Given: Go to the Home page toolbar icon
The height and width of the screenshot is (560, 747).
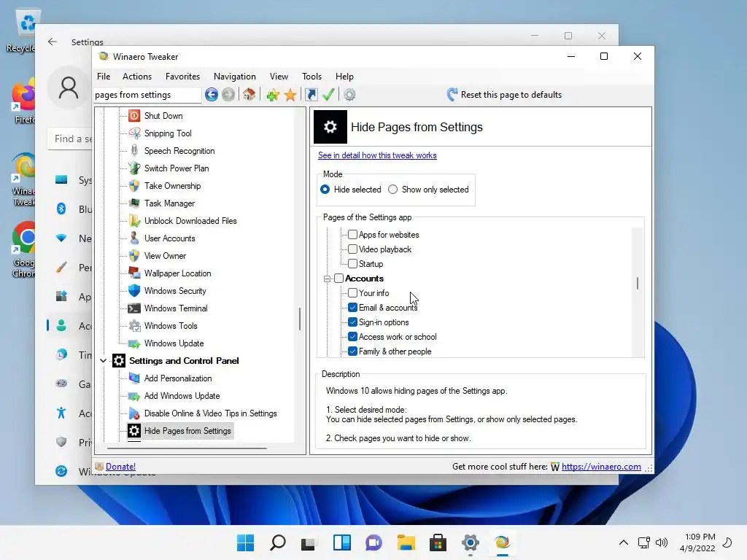Looking at the screenshot, I should click(x=249, y=95).
